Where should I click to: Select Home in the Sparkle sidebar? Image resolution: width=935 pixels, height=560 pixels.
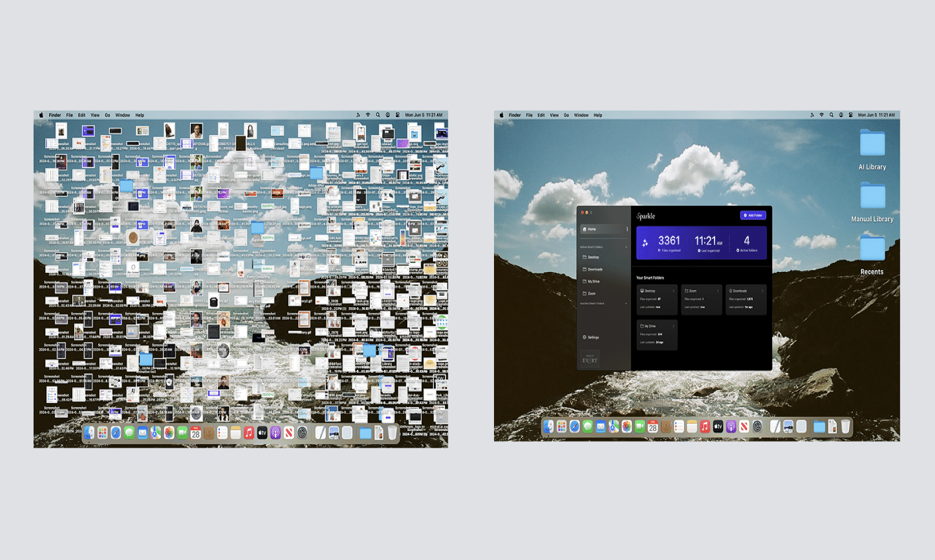point(592,229)
